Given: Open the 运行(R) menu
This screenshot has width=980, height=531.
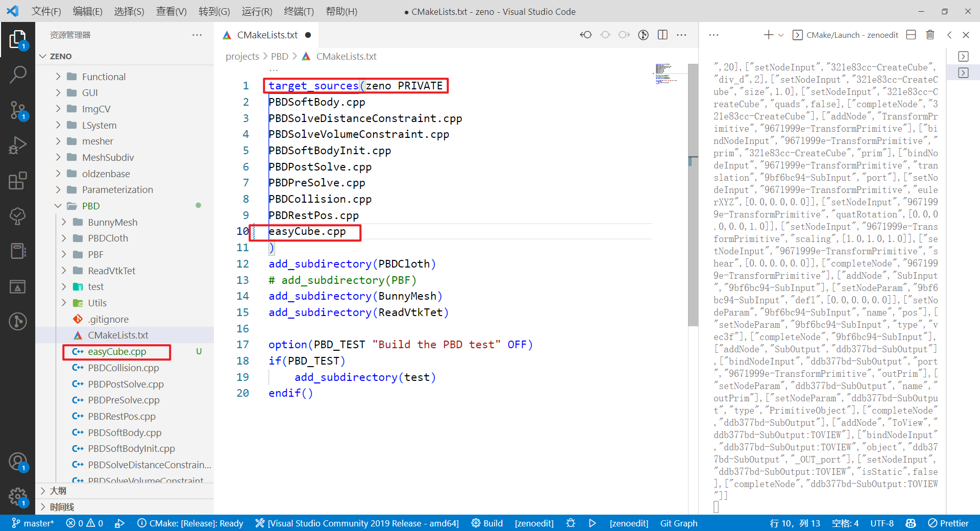Looking at the screenshot, I should 257,11.
